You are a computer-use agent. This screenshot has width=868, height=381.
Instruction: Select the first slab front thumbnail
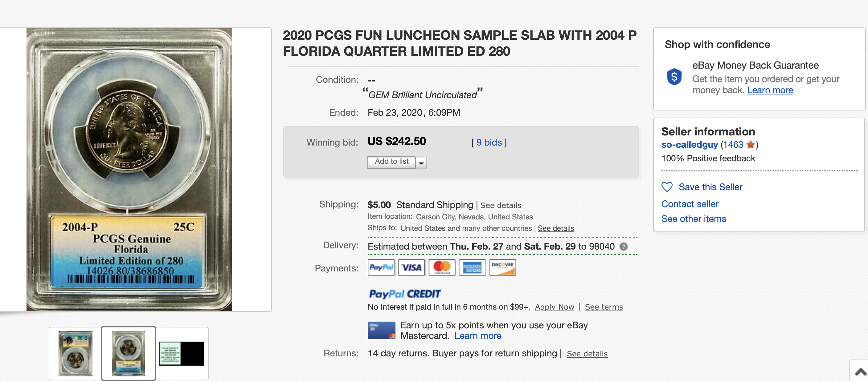[x=75, y=353]
